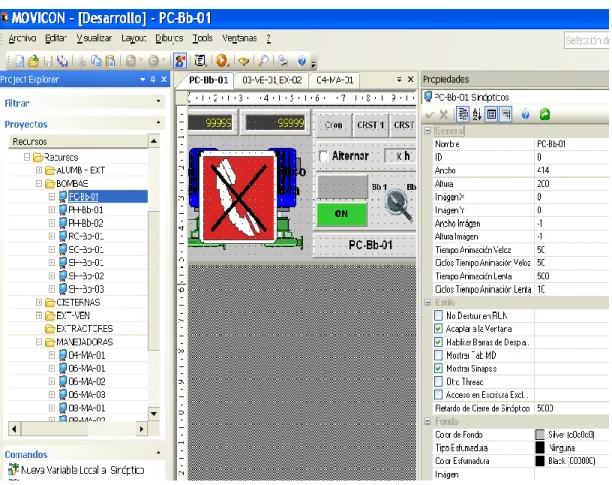The image size is (612, 485).
Task: Click the printer icon in toolbar
Action: (x=283, y=61)
